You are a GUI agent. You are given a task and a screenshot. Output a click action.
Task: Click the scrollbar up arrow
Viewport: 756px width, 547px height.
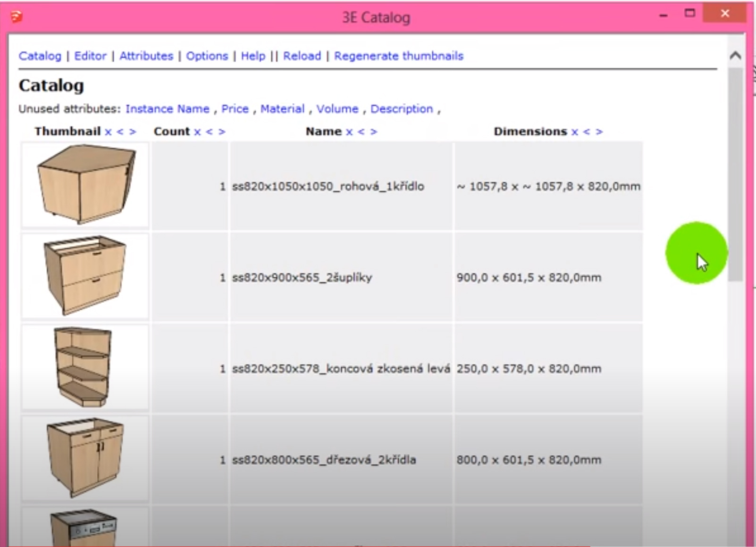(735, 56)
